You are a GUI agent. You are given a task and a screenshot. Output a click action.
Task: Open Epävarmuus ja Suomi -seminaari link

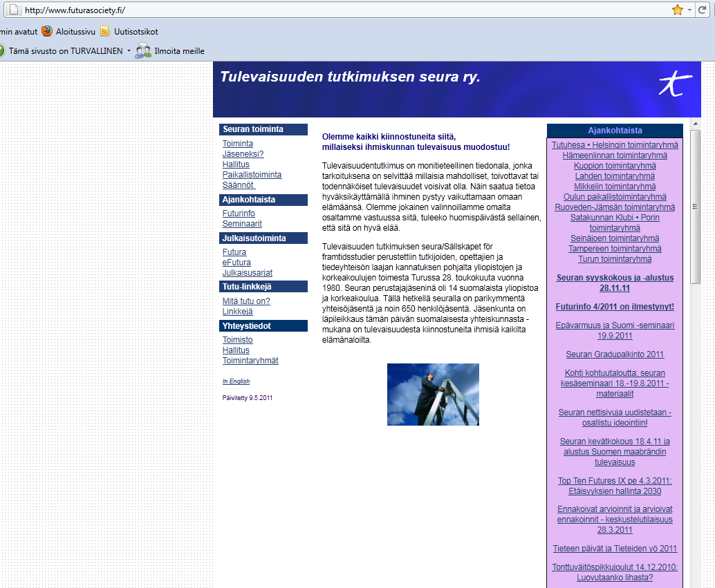pos(615,330)
